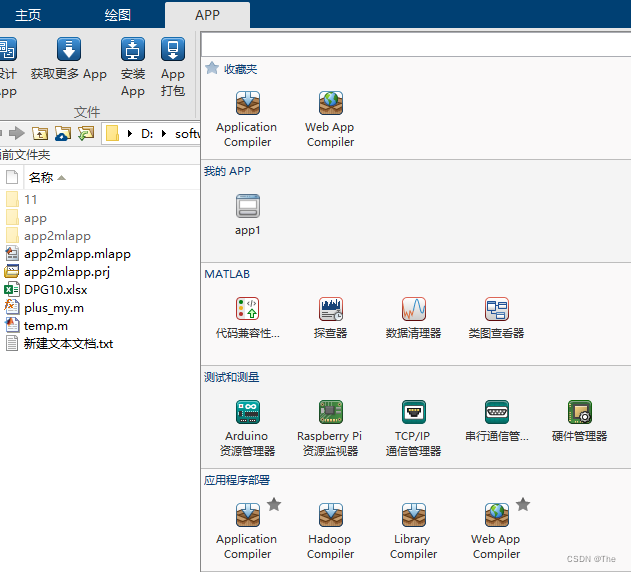The width and height of the screenshot is (631, 572).
Task: Click the D: drive in address path
Action: click(147, 134)
